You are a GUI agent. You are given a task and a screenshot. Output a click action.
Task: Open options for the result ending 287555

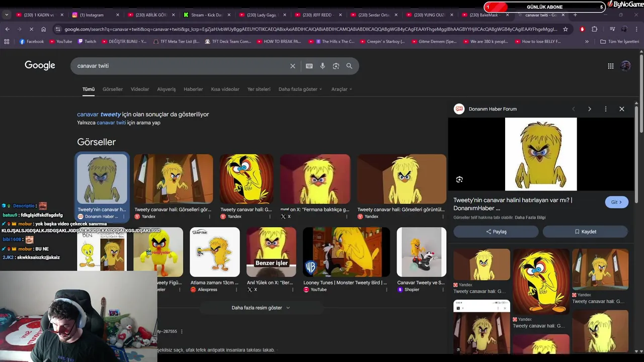[x=182, y=331]
